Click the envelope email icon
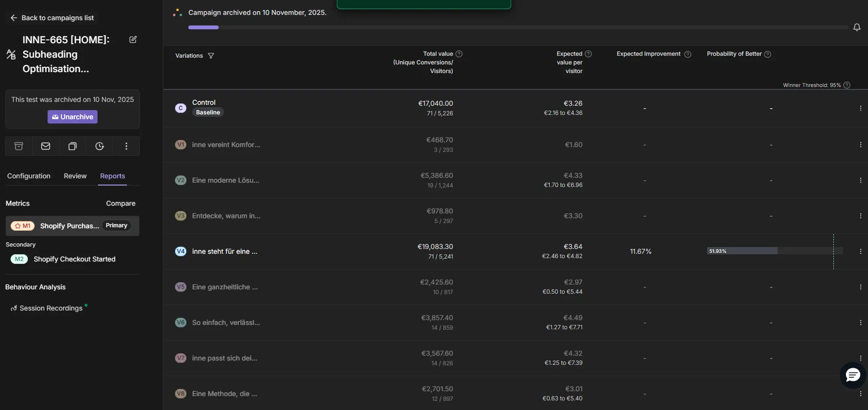Viewport: 868px width, 410px height. [46, 146]
